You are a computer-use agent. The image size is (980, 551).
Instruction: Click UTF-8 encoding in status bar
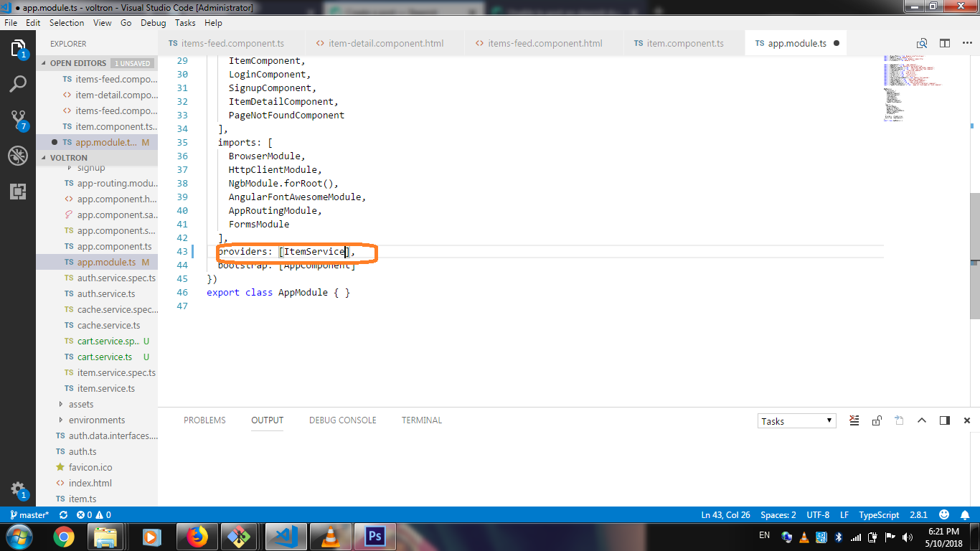[x=818, y=515]
